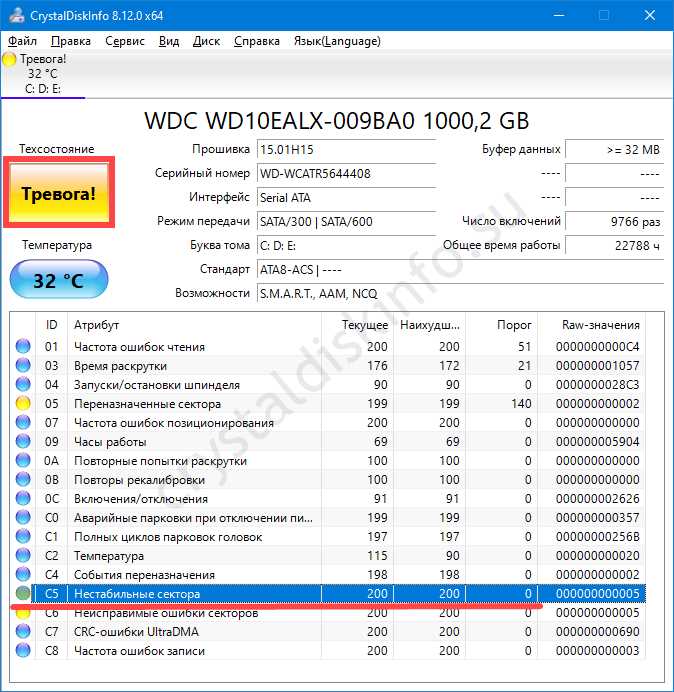Open the Справка menu
This screenshot has height=692, width=674.
(256, 41)
